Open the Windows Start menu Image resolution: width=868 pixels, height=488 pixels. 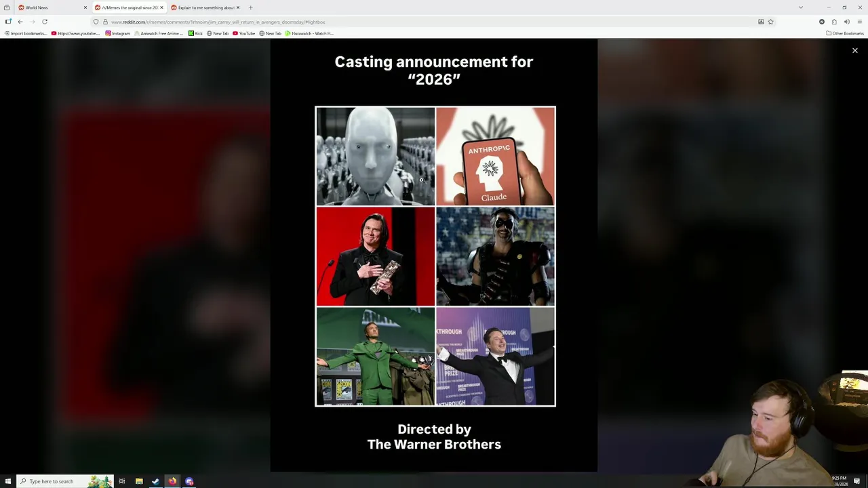(8, 481)
